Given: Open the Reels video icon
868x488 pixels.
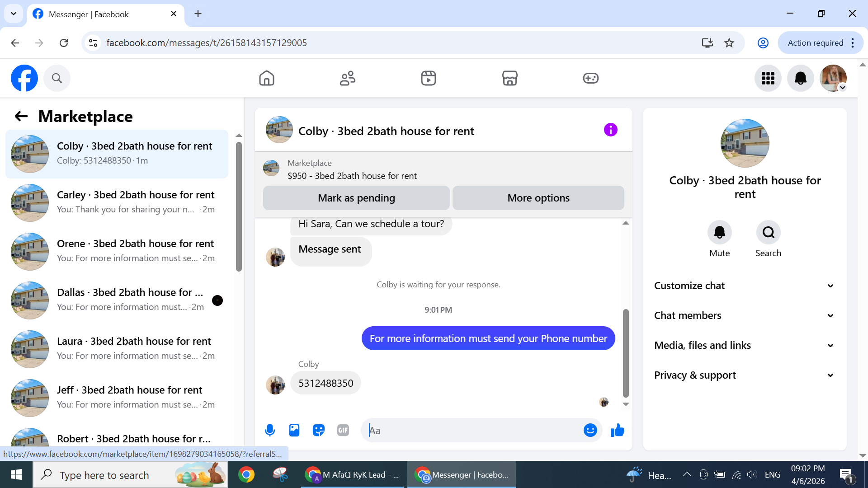Looking at the screenshot, I should [429, 78].
